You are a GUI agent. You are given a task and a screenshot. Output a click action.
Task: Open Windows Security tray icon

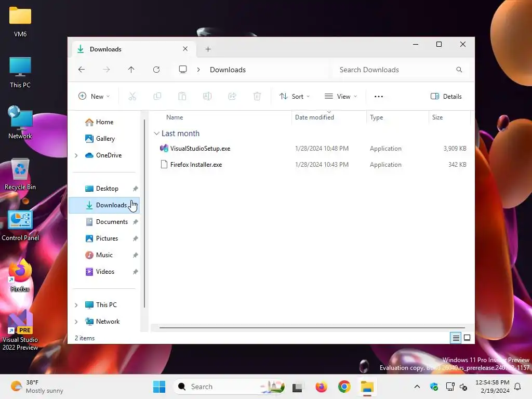click(x=434, y=387)
